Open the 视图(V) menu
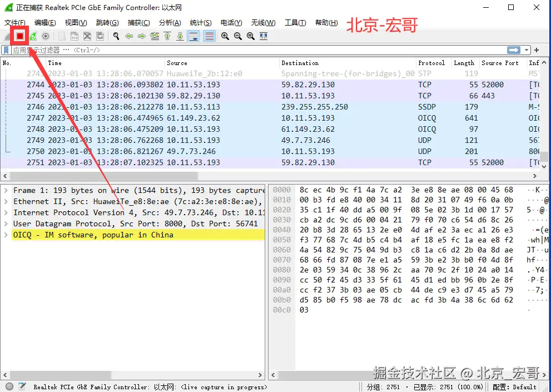551x392 pixels. (76, 22)
